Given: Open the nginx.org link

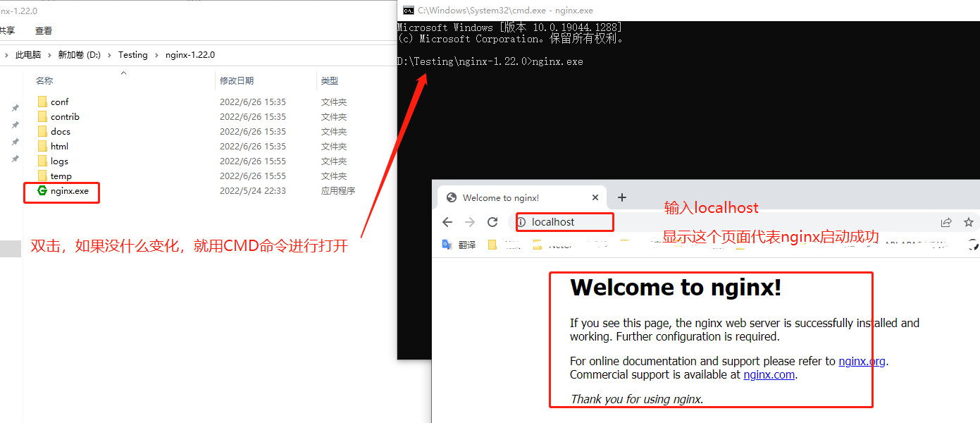Looking at the screenshot, I should coord(862,361).
